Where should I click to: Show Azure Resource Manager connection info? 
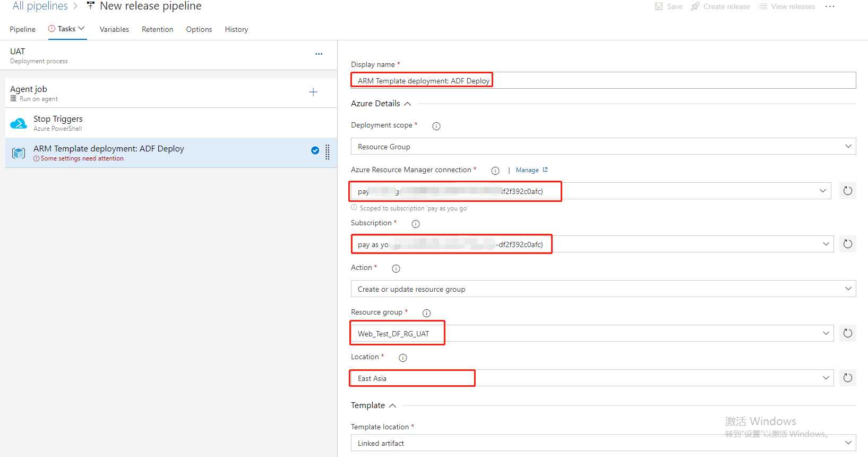pos(495,171)
